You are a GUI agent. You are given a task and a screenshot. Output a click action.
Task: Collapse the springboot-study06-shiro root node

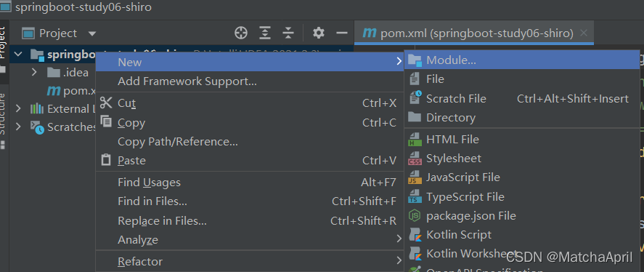18,54
